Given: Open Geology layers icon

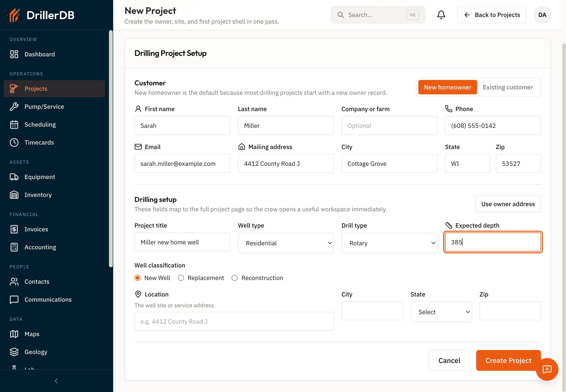Looking at the screenshot, I should tap(14, 352).
